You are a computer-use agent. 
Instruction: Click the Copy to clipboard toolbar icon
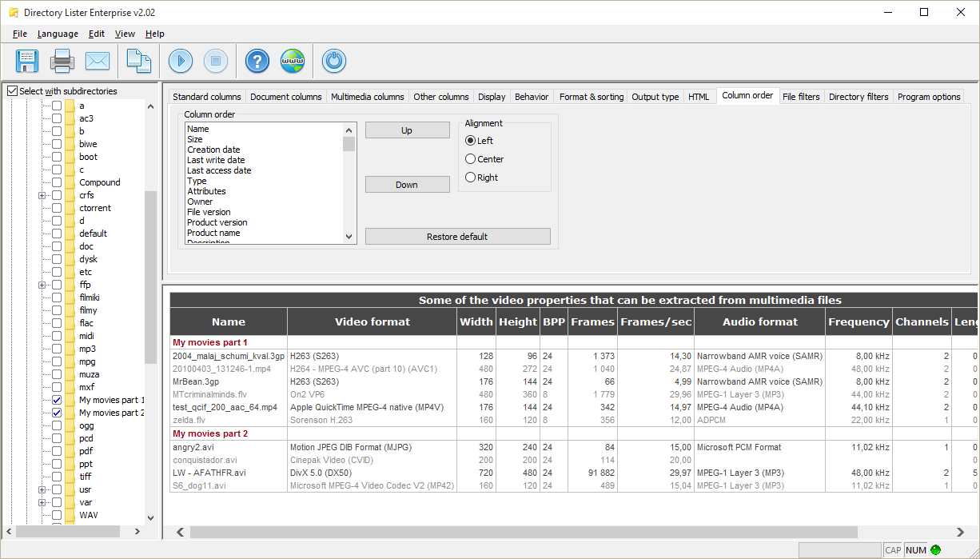tap(139, 61)
